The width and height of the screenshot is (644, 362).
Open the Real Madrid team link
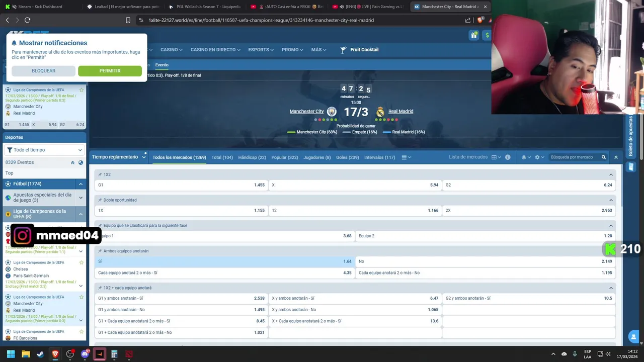(400, 112)
